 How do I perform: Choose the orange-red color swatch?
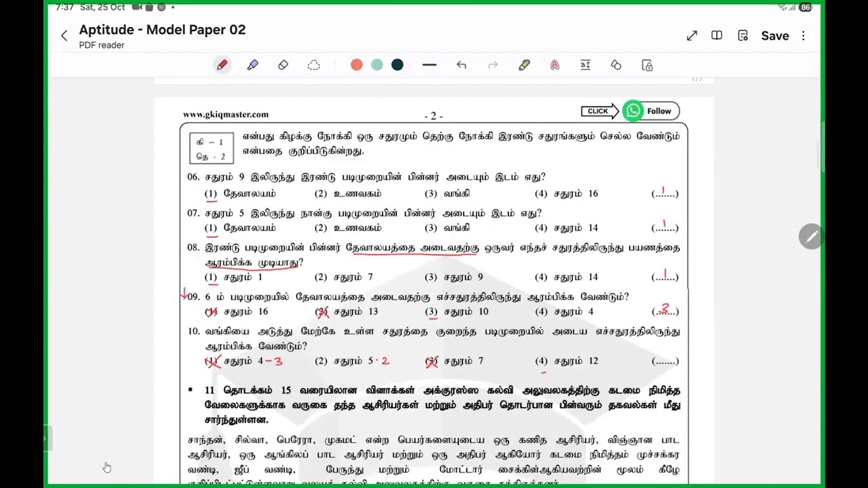click(x=357, y=65)
